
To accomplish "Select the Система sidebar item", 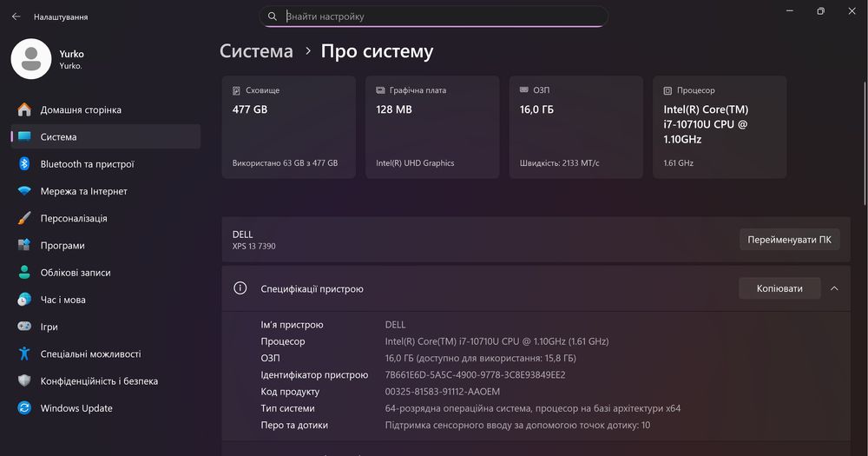I will coord(106,136).
